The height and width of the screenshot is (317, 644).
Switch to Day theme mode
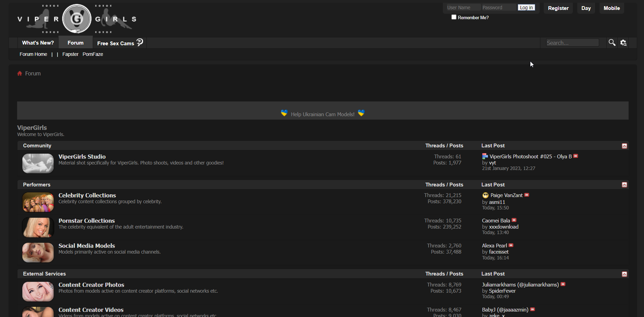point(586,8)
